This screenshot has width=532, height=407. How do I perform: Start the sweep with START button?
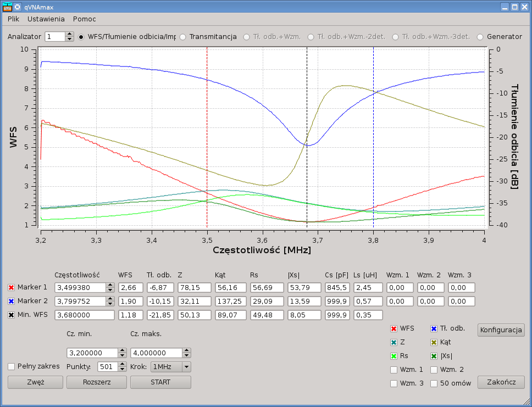click(x=160, y=382)
